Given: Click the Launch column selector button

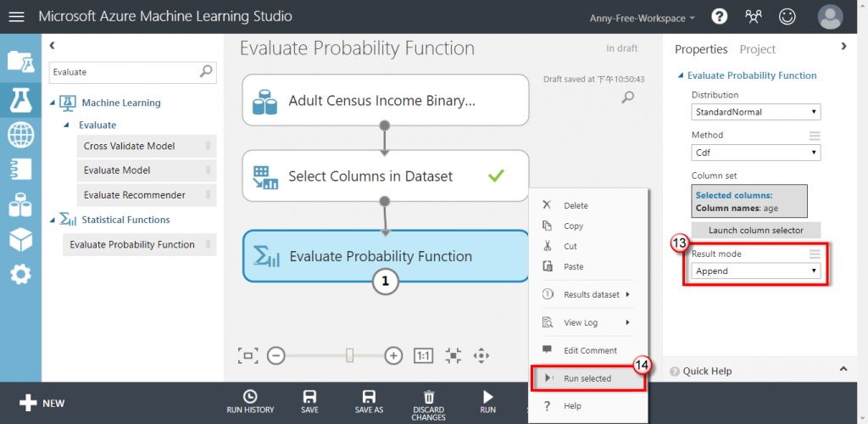Looking at the screenshot, I should 755,231.
